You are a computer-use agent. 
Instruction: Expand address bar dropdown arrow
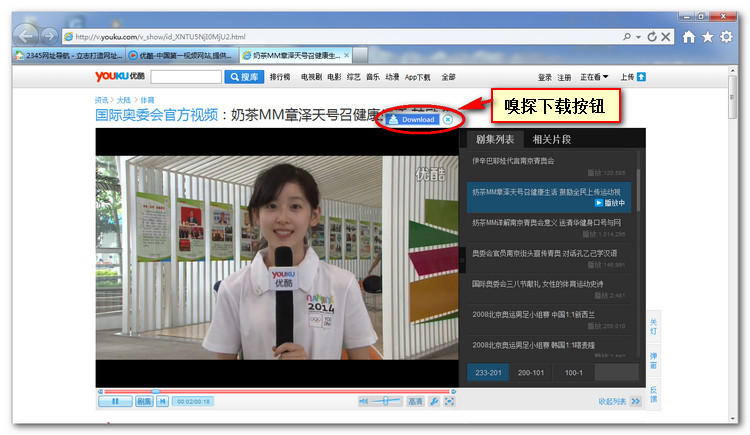[638, 37]
